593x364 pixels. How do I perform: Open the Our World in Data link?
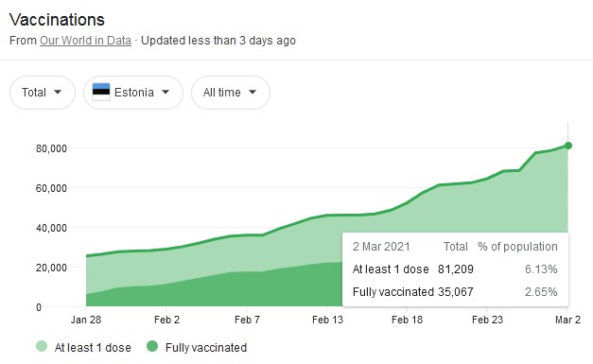click(85, 41)
